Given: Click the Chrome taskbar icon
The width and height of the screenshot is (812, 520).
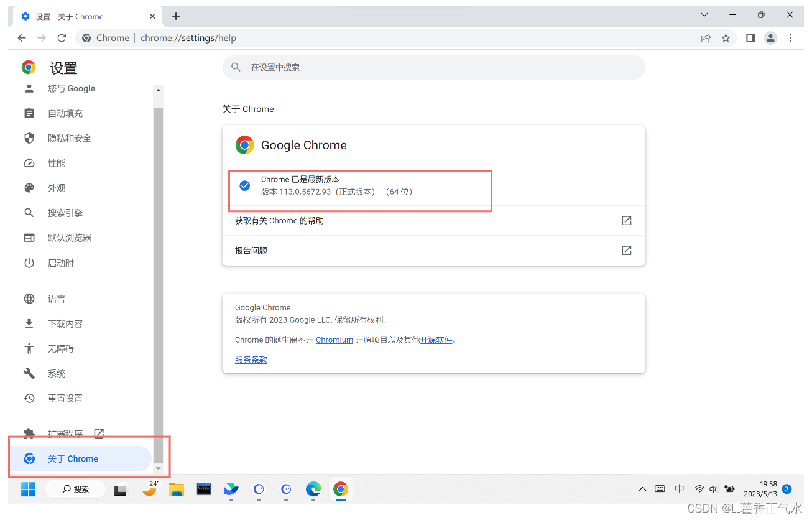Looking at the screenshot, I should click(x=341, y=490).
